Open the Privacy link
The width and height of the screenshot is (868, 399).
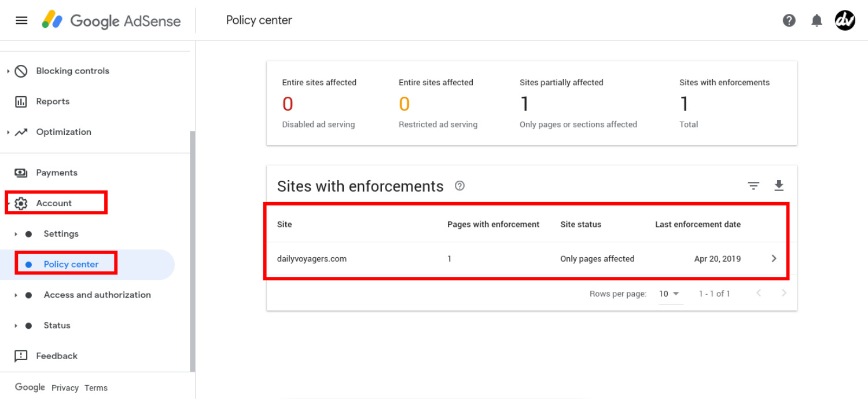(x=65, y=388)
